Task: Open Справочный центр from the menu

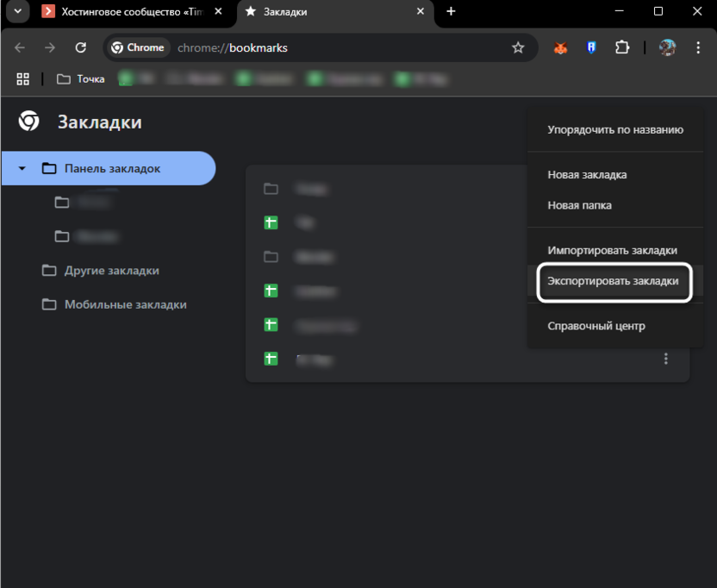Action: [615, 326]
